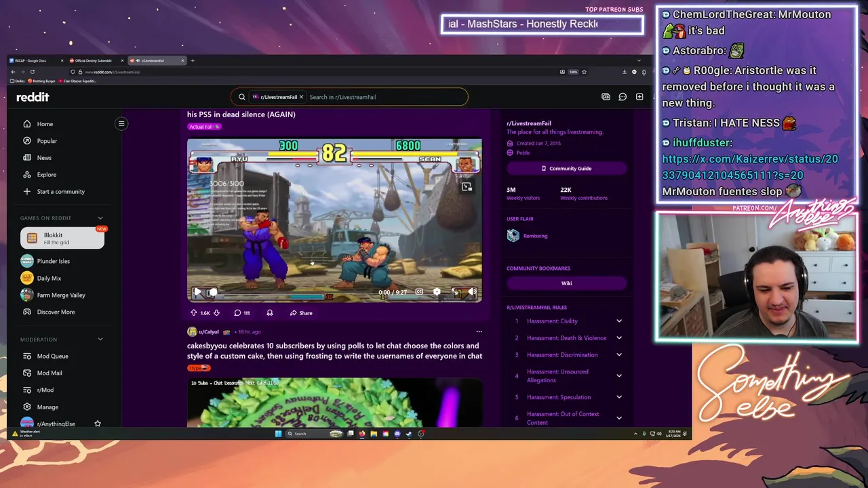The image size is (868, 488).
Task: Switch to Official Destiny Subreddit tab
Action: click(x=98, y=60)
